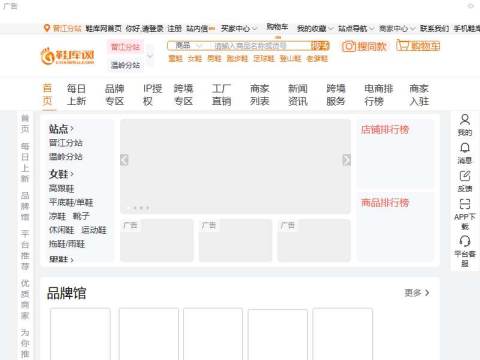Open 靴子 in category list
This screenshot has width=480, height=360.
click(x=81, y=216)
